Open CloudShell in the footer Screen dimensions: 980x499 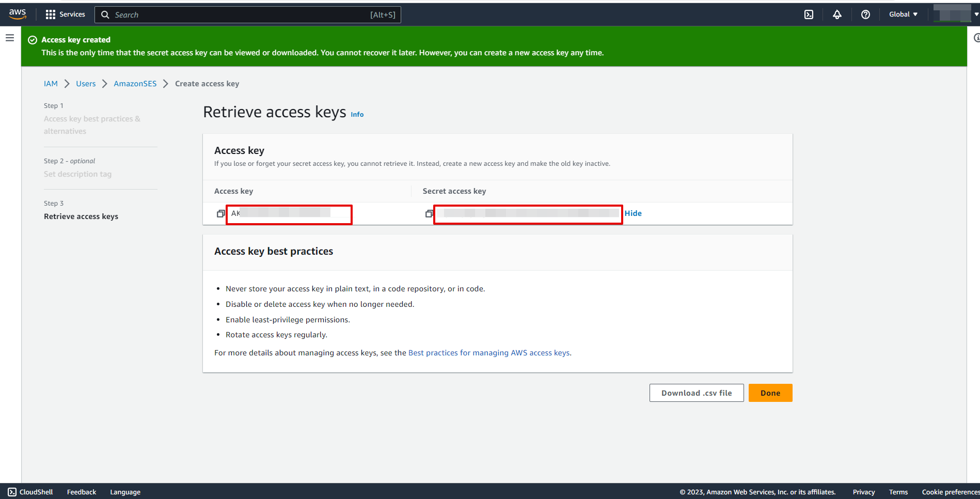pos(30,492)
